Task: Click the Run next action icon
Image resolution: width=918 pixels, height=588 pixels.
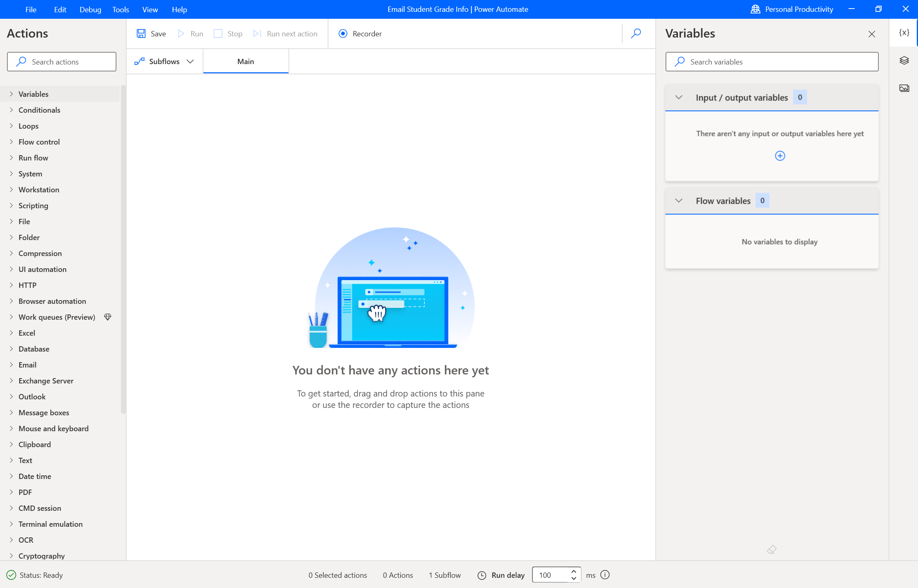Action: [257, 33]
